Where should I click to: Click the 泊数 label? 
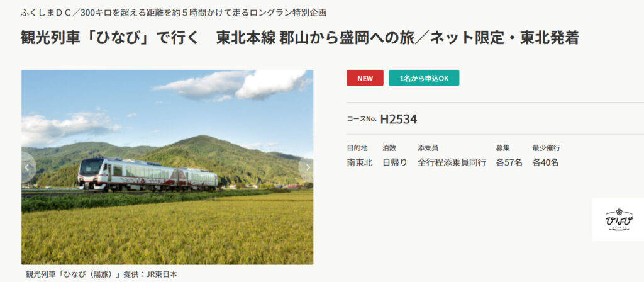coord(389,148)
